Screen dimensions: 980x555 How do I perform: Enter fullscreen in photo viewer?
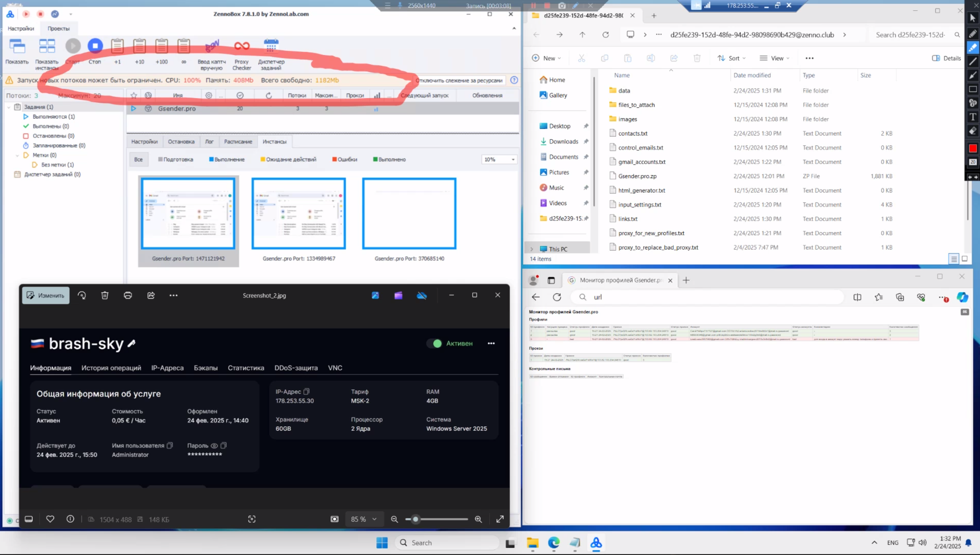tap(500, 519)
